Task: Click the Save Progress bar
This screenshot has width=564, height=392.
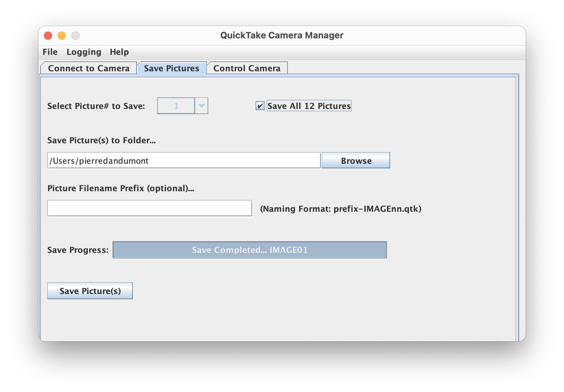Action: 249,250
